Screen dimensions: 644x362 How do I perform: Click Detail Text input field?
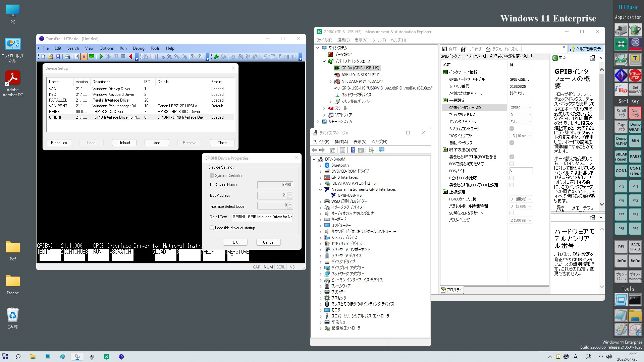coord(262,217)
